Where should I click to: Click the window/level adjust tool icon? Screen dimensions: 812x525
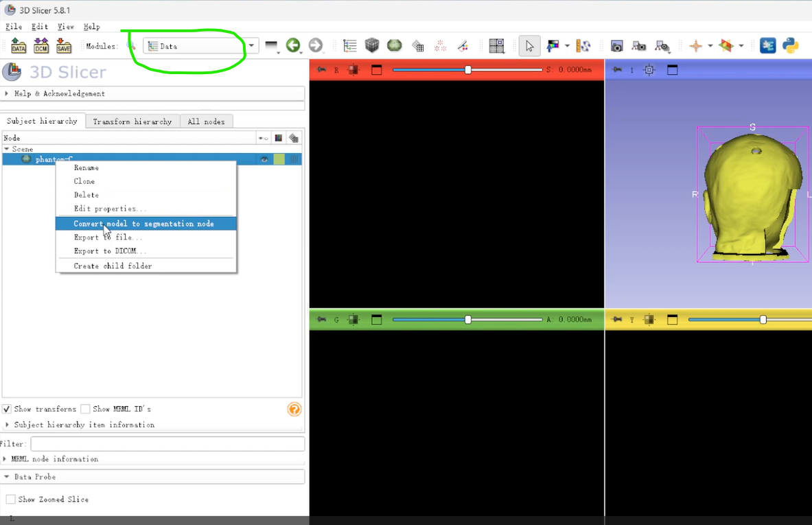553,46
